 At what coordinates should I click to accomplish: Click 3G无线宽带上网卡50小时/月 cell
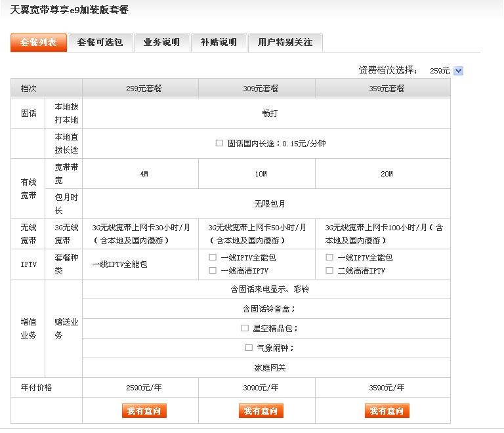click(257, 234)
